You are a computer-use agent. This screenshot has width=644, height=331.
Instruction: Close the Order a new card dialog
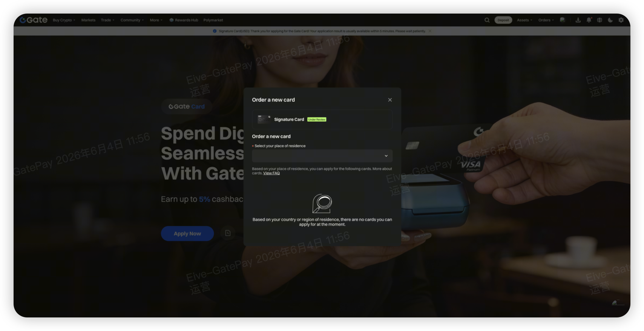(x=390, y=100)
